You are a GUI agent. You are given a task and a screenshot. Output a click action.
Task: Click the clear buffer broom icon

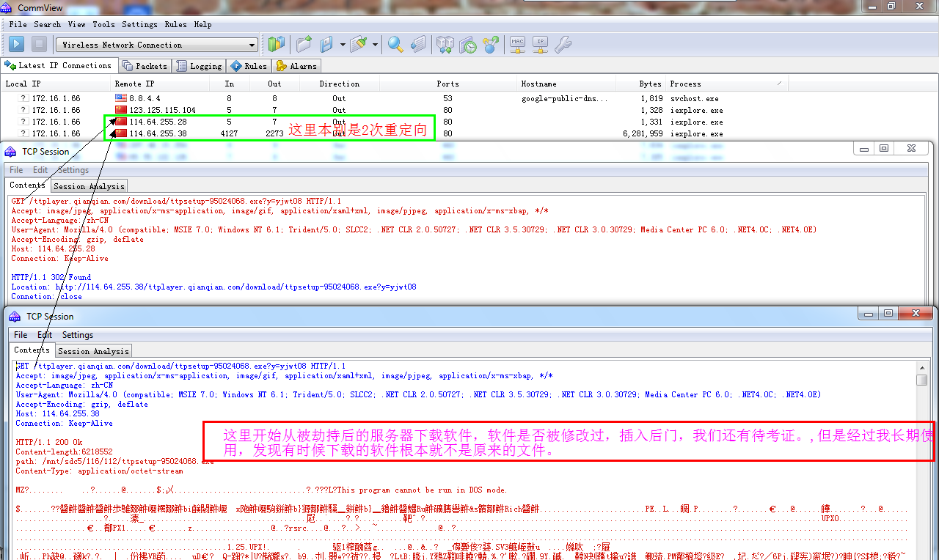point(359,45)
